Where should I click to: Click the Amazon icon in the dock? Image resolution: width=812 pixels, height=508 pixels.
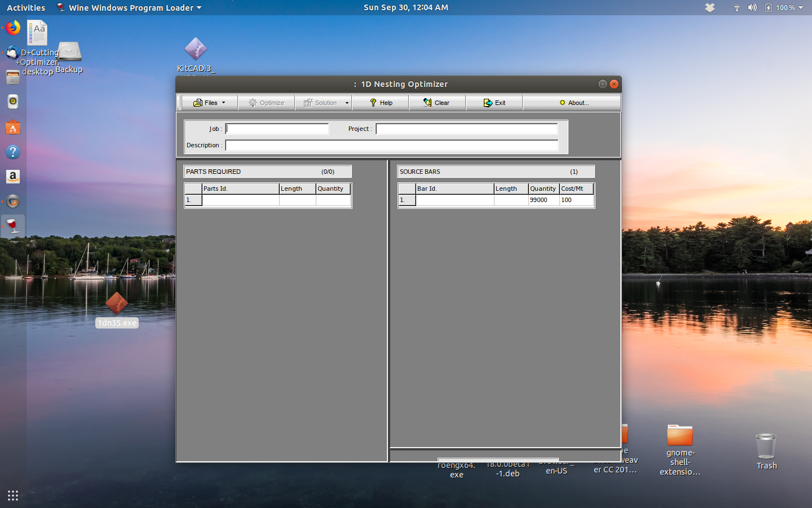coord(12,177)
